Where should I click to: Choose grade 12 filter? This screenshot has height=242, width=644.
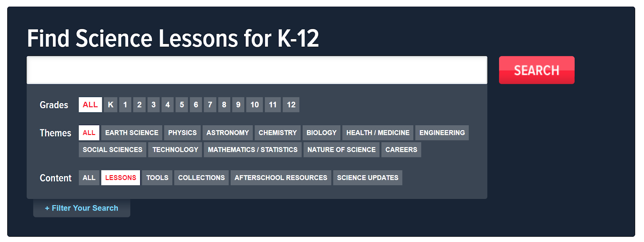(x=291, y=105)
